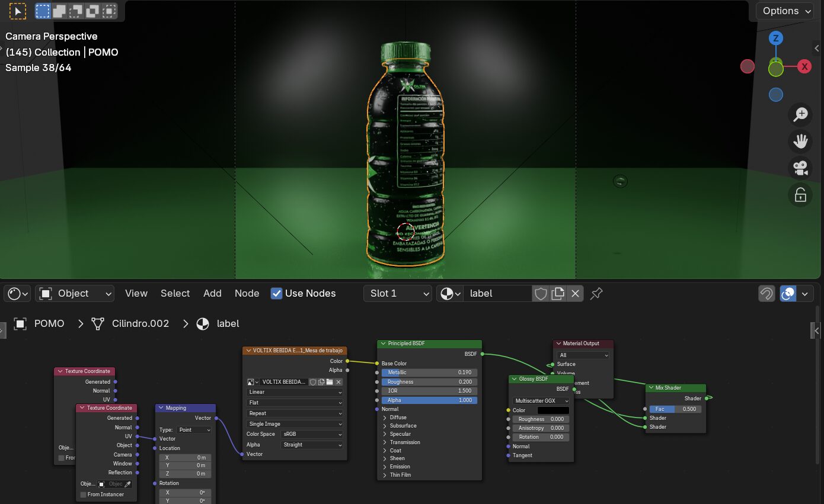Click the zoom magnifier icon in viewport
This screenshot has height=504, width=824.
click(800, 114)
